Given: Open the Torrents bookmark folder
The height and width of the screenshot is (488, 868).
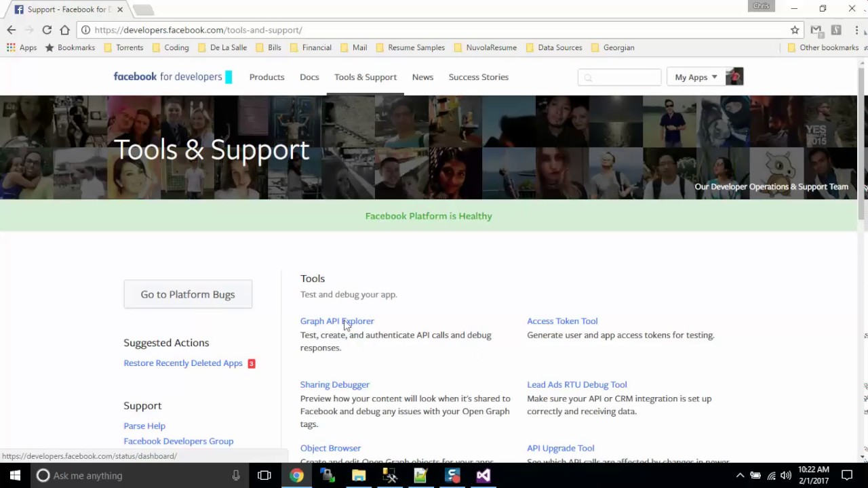Looking at the screenshot, I should click(123, 47).
